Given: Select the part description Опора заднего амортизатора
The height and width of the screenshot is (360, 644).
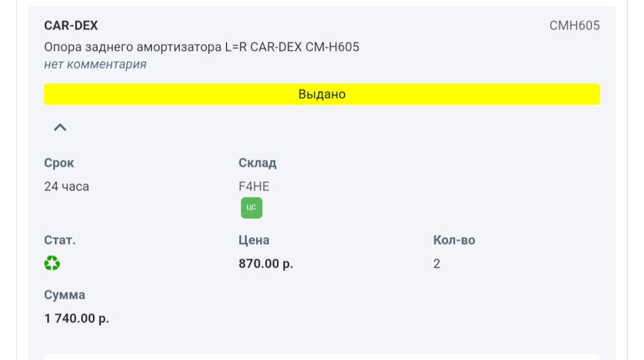Looking at the screenshot, I should coord(201,47).
